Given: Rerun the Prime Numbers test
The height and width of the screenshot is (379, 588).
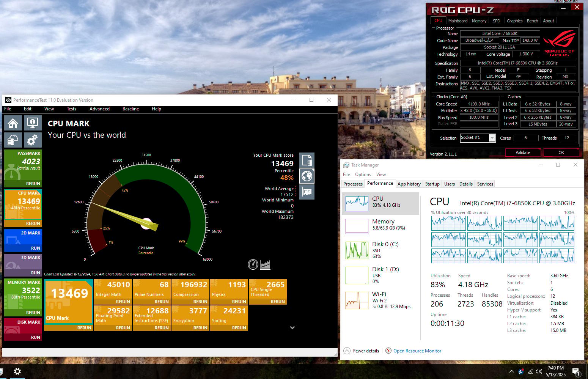Looking at the screenshot, I should pos(162,302).
